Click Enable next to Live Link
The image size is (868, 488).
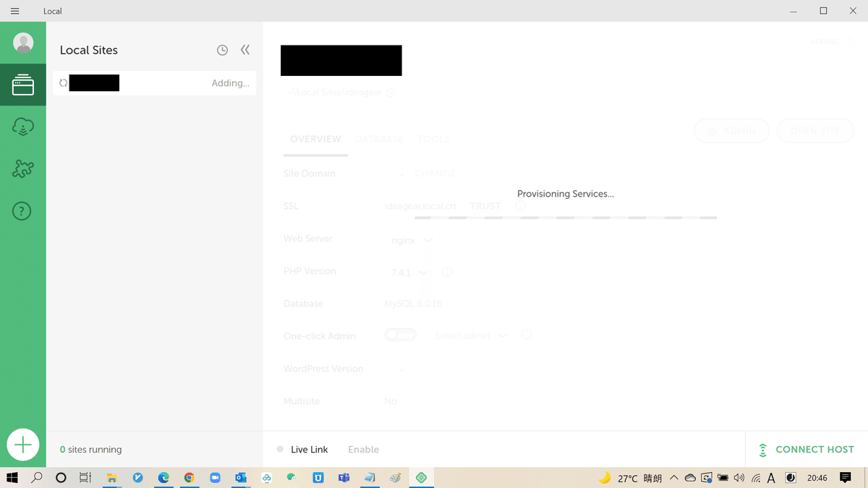click(363, 450)
